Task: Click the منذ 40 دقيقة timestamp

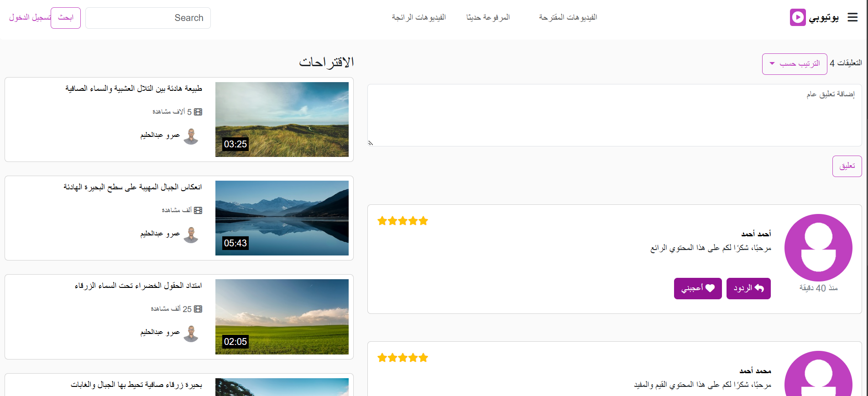Action: [x=818, y=288]
